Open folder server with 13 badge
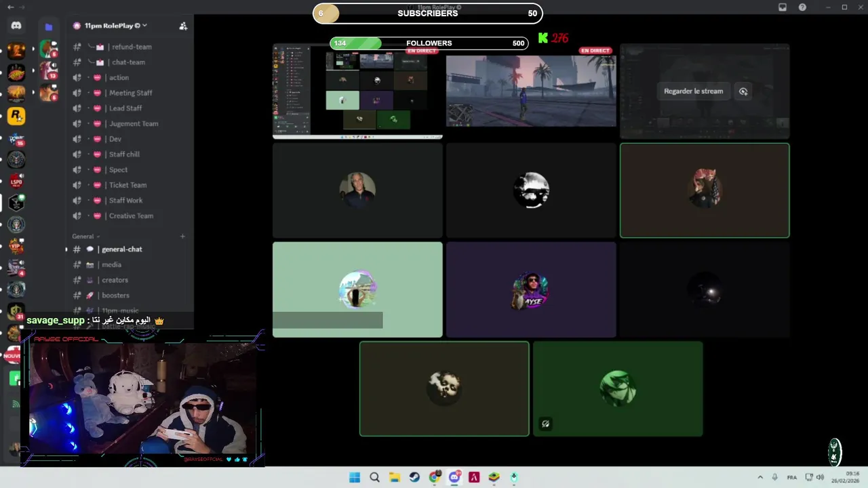Screen dimensions: 868x488 point(48,70)
